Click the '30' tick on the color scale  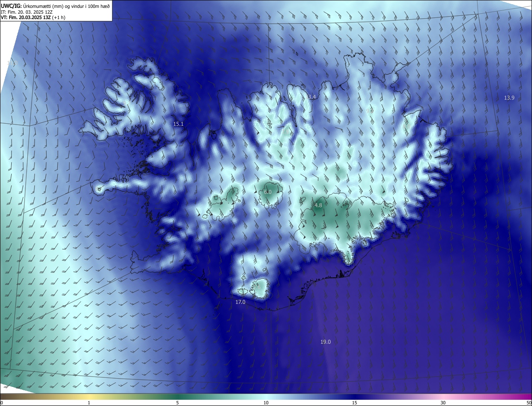(443, 403)
